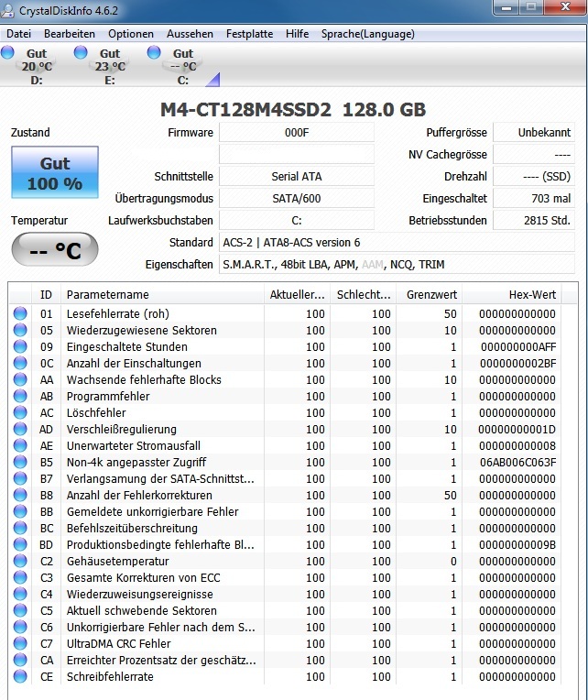Click status orb of Gesamte Korrekturen von ECC row
This screenshot has width=588, height=700.
tap(20, 577)
